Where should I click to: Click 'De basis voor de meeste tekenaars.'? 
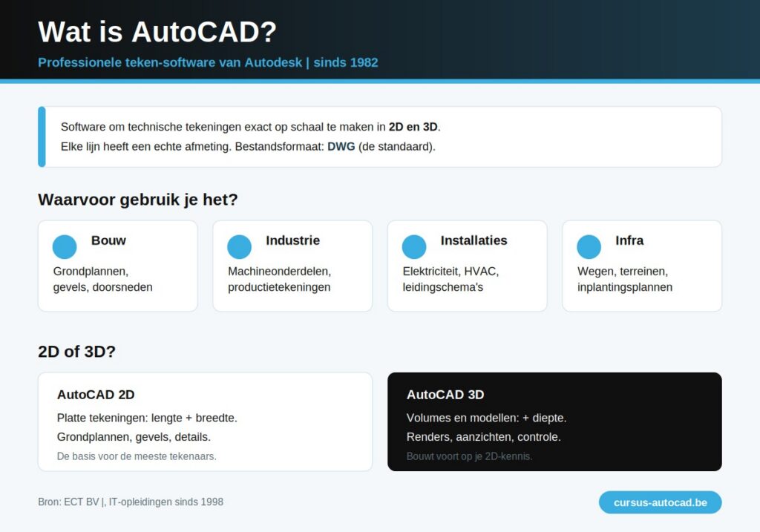coord(137,456)
